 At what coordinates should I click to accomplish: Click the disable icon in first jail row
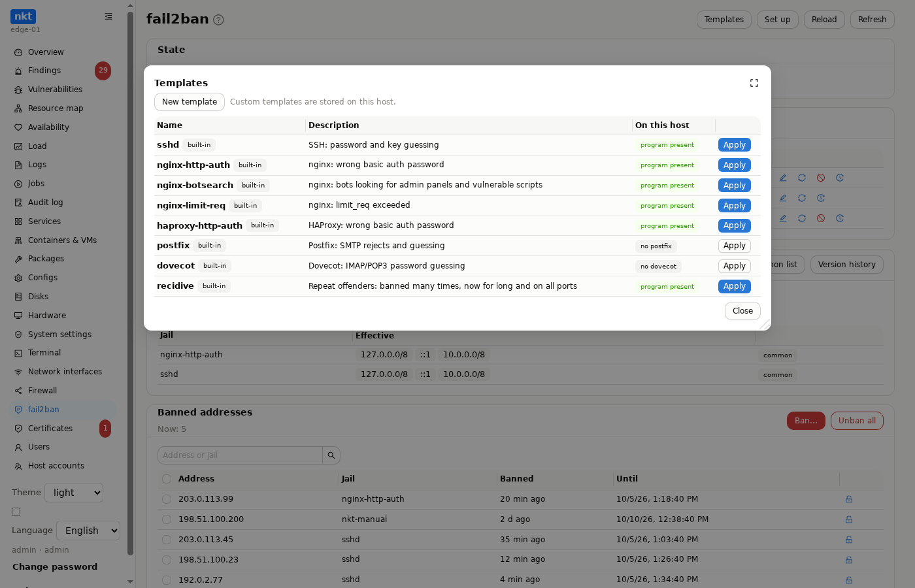(x=821, y=178)
